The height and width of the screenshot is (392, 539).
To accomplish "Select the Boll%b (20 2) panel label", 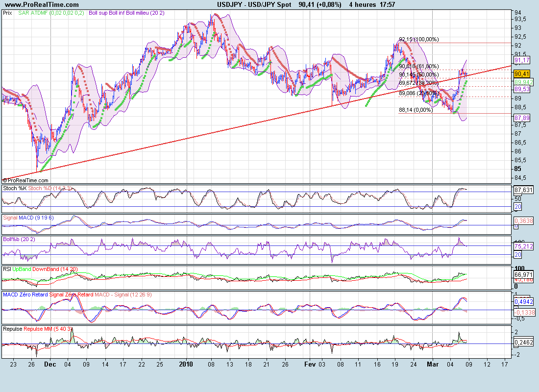I will [x=19, y=239].
